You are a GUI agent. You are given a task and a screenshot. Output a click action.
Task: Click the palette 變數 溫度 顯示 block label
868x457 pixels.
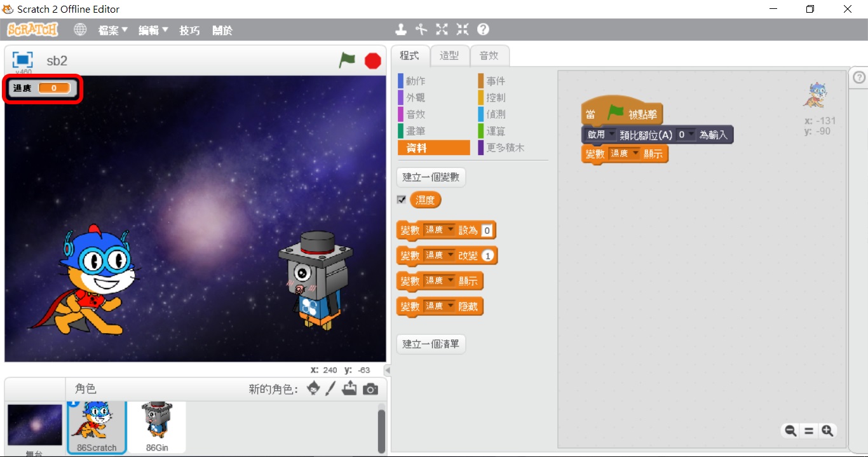(x=439, y=281)
